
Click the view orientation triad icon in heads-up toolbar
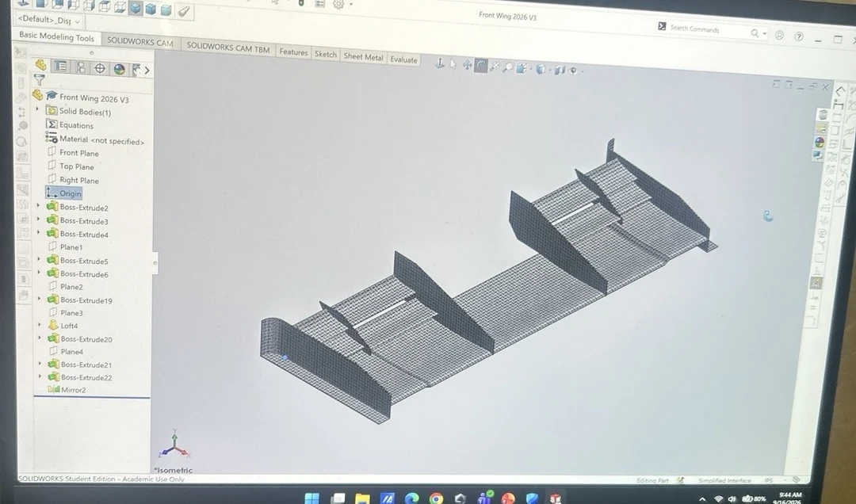[x=439, y=63]
